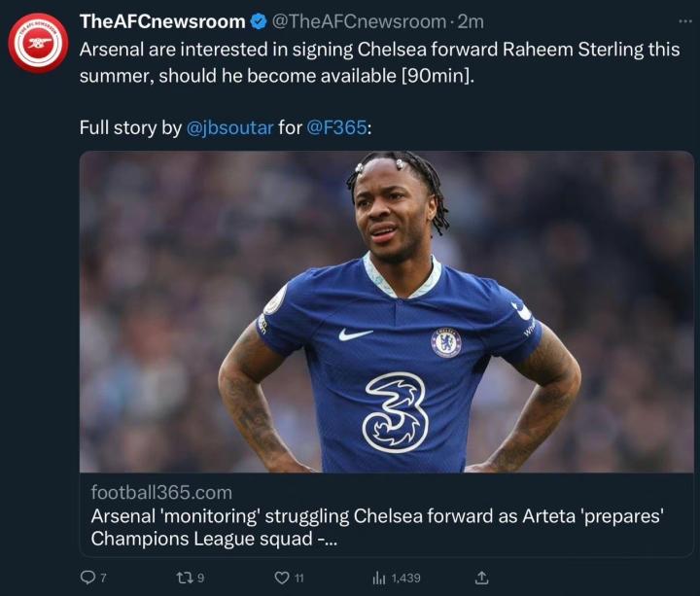
Task: Like the tweet with heart icon
Action: 282,578
